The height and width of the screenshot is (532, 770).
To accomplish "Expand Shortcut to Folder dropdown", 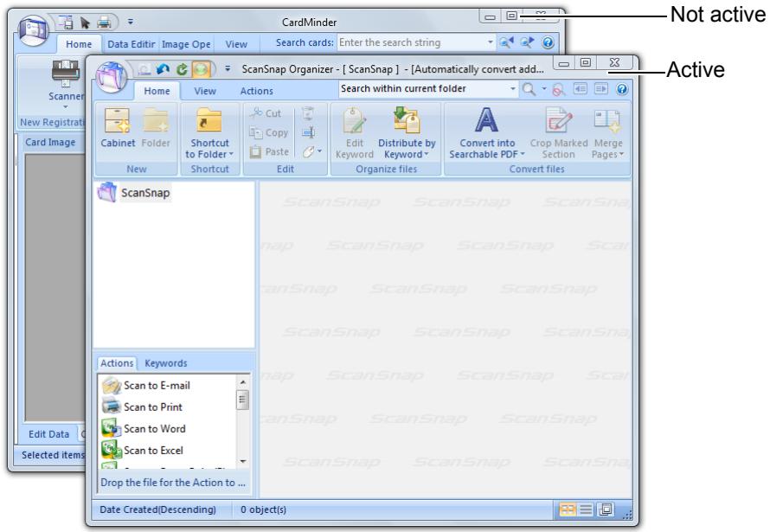I will [231, 155].
